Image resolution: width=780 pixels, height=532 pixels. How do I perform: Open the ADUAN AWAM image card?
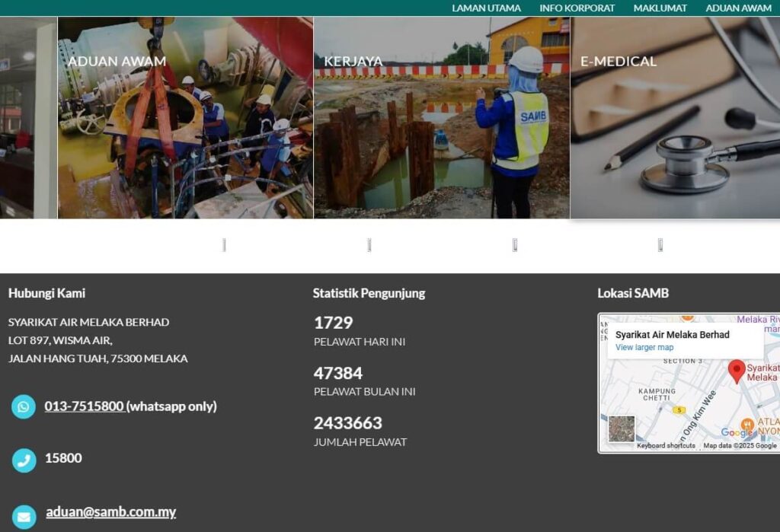pos(186,118)
